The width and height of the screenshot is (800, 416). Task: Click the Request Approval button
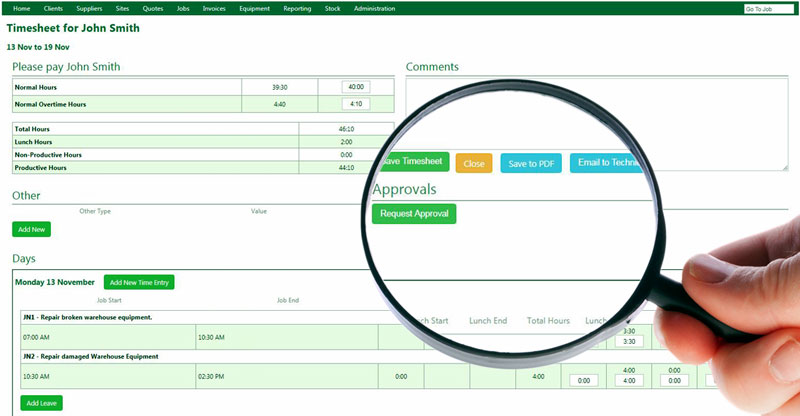[x=414, y=213]
